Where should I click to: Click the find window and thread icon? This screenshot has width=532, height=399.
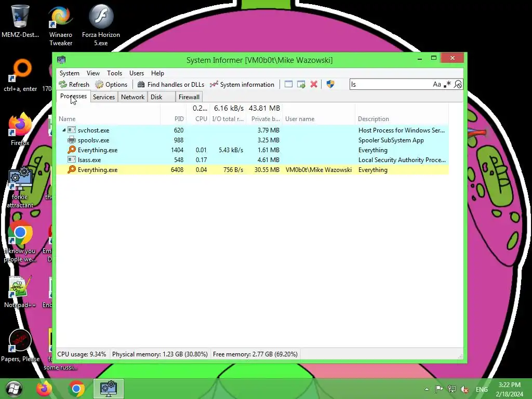[301, 84]
